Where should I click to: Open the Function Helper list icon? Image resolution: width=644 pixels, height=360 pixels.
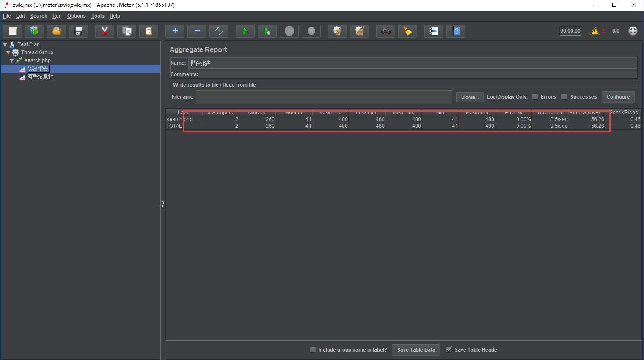tap(434, 31)
